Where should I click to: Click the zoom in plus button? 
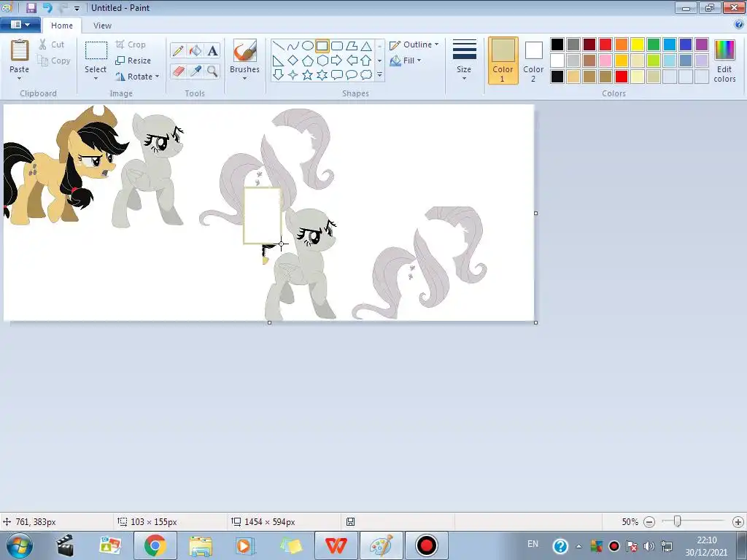coord(738,522)
